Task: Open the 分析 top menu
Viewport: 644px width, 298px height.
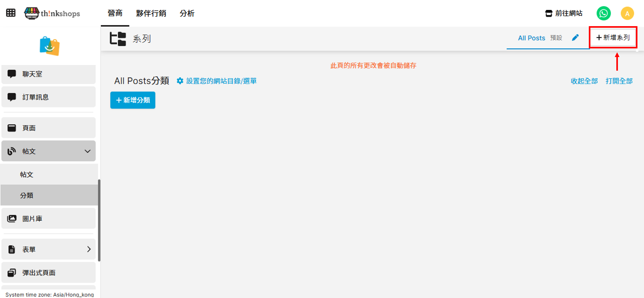Action: (x=187, y=13)
